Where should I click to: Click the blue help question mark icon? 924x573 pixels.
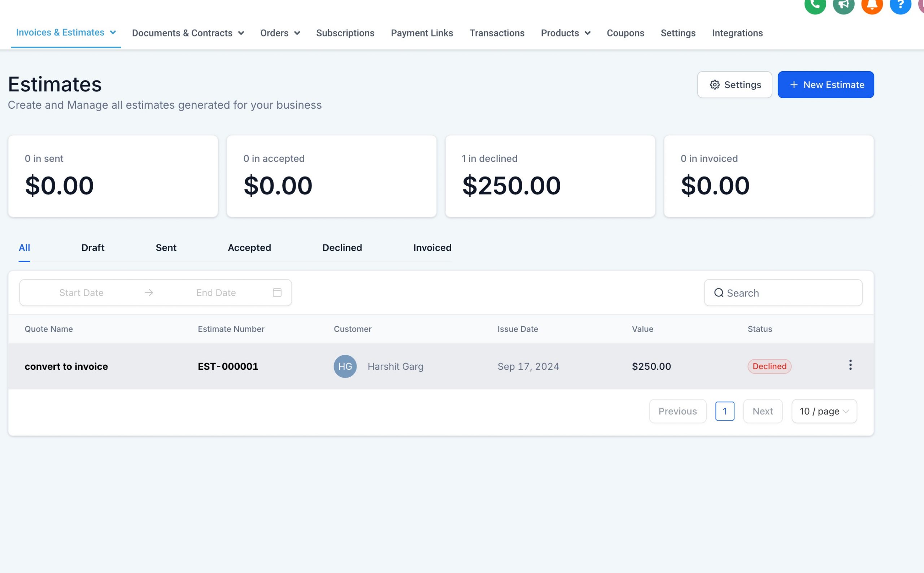point(900,5)
